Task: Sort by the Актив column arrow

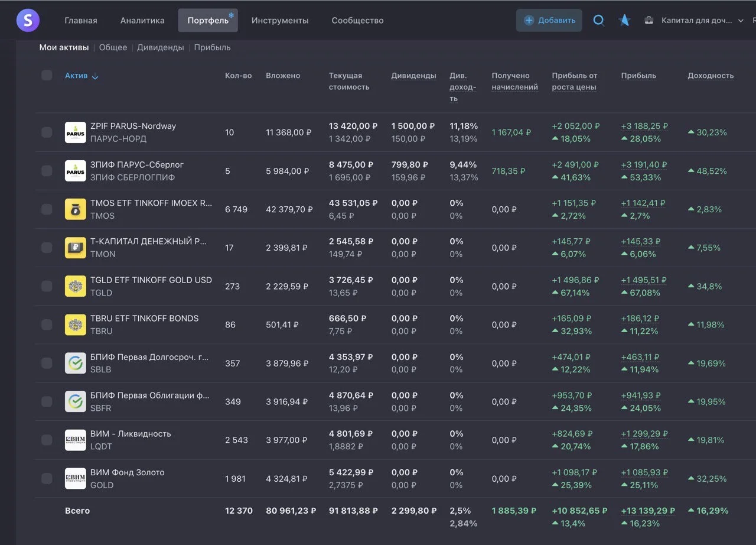Action: click(95, 76)
